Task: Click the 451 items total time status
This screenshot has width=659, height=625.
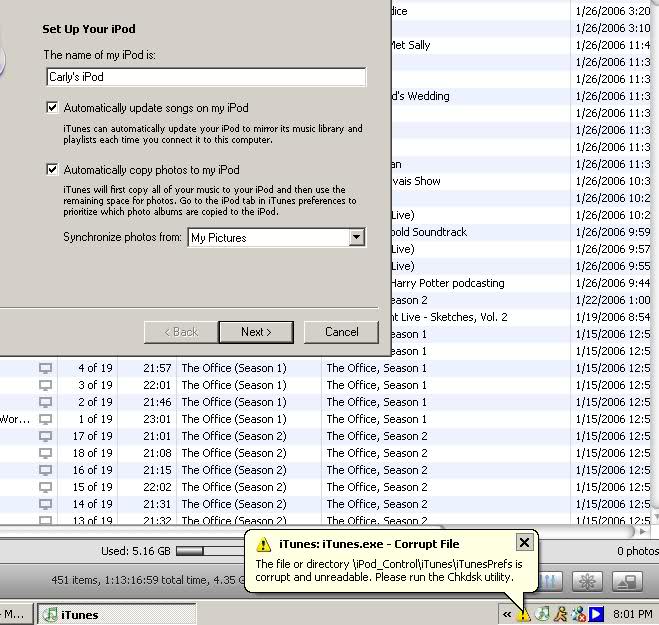Action: point(148,580)
